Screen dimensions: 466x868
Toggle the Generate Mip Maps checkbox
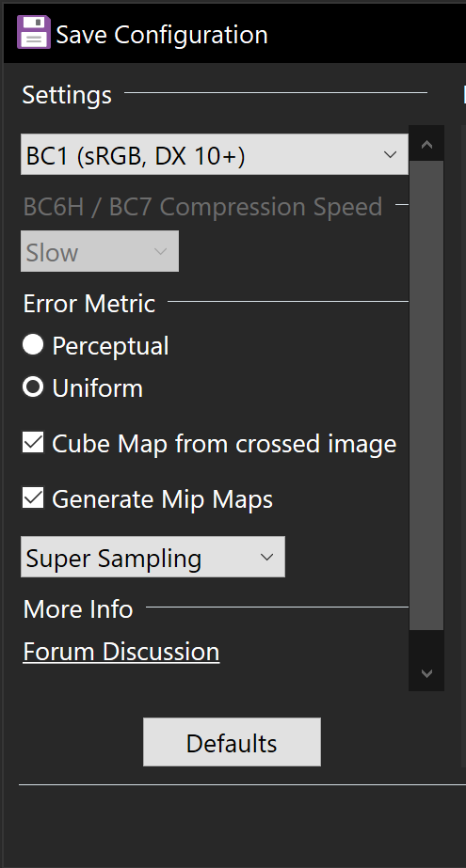33,498
